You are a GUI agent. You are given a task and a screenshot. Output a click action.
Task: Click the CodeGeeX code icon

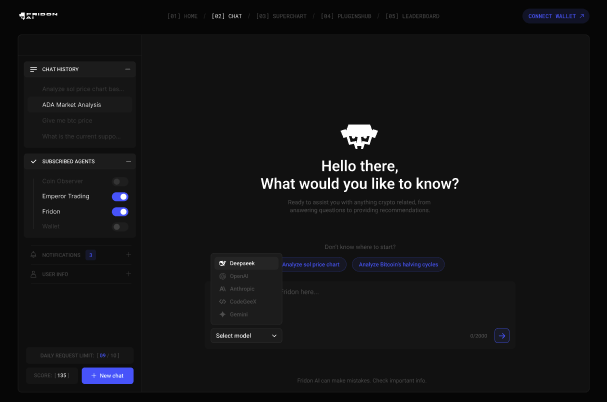click(223, 302)
